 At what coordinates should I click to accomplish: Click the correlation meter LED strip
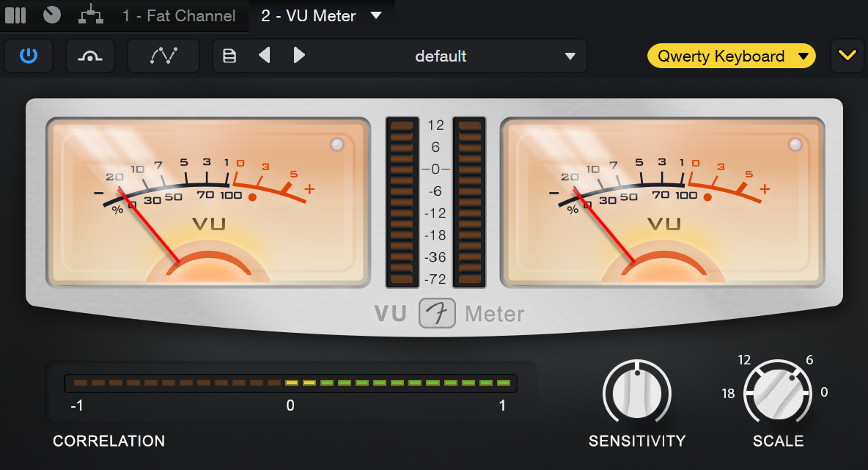tap(290, 383)
